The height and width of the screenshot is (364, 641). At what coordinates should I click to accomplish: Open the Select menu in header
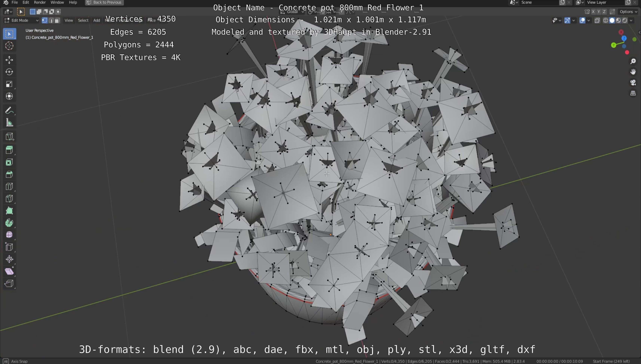(x=83, y=21)
